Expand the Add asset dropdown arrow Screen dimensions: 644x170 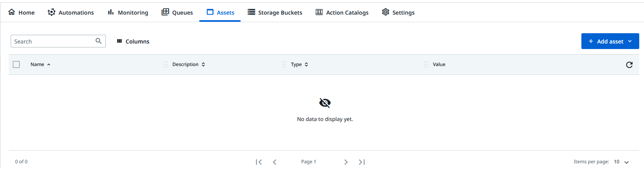(x=630, y=42)
